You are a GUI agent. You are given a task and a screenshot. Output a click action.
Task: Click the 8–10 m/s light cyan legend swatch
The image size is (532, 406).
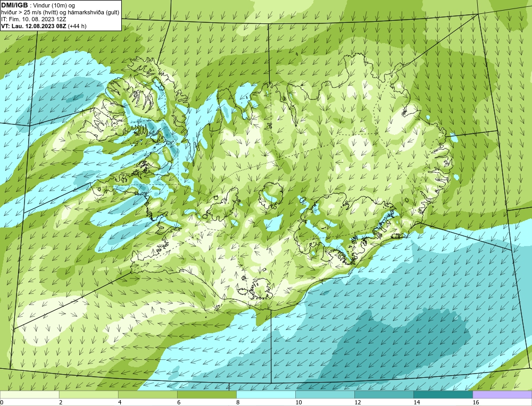[265, 394]
